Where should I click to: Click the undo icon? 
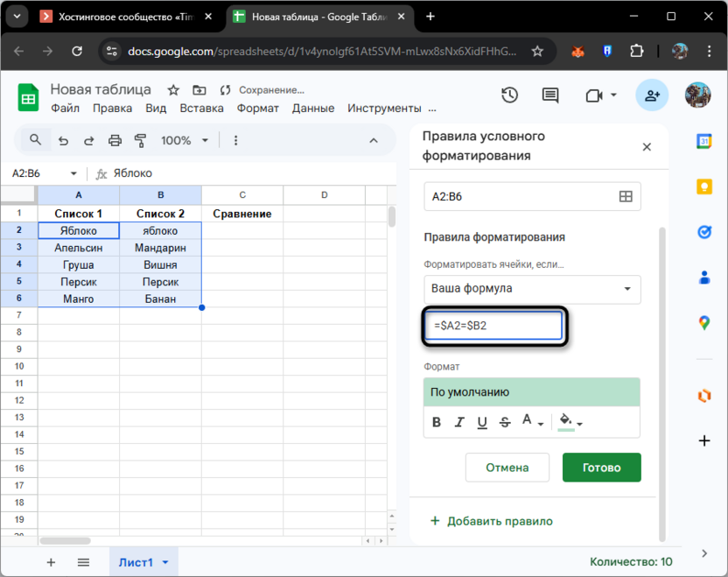pos(61,140)
